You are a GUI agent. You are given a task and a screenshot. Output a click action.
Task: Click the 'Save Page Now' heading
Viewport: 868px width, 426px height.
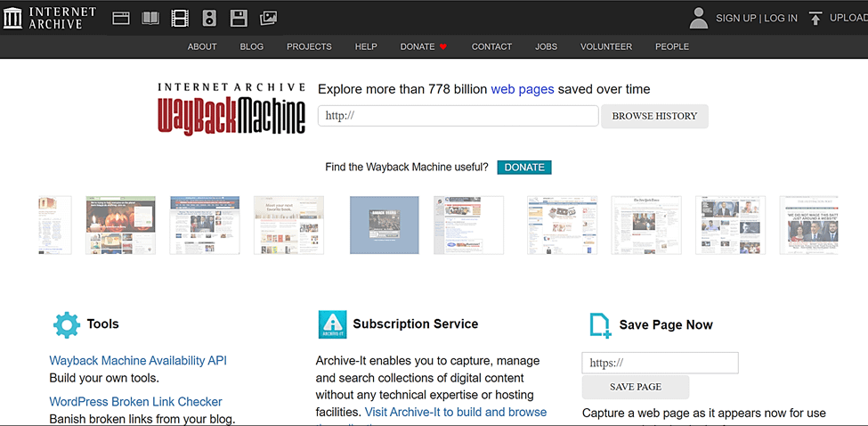point(666,324)
